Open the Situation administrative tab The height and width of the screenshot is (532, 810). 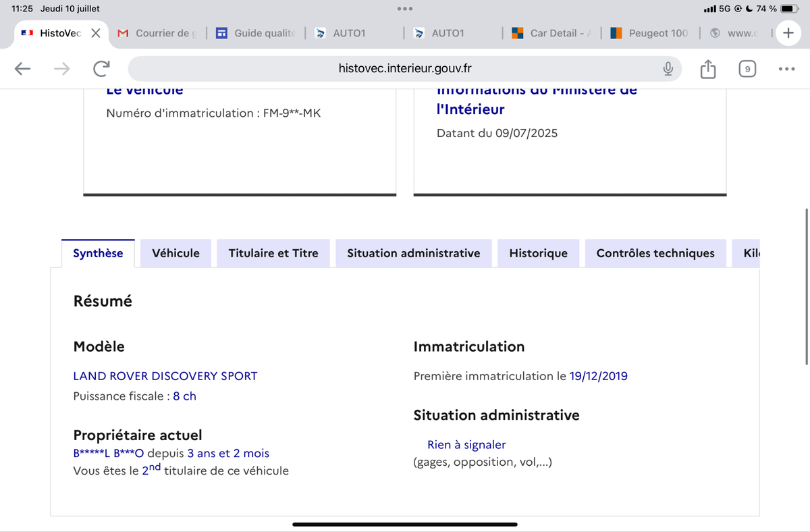[x=414, y=253]
